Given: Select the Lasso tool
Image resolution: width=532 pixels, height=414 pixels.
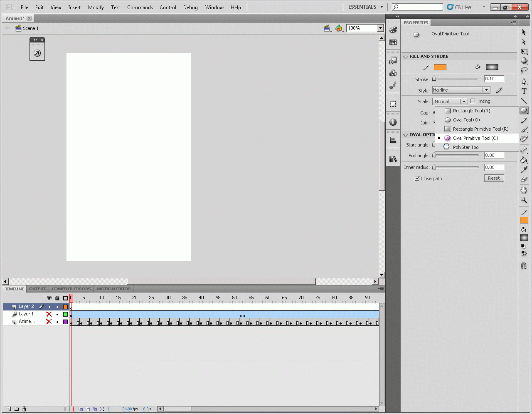Looking at the screenshot, I should click(524, 70).
